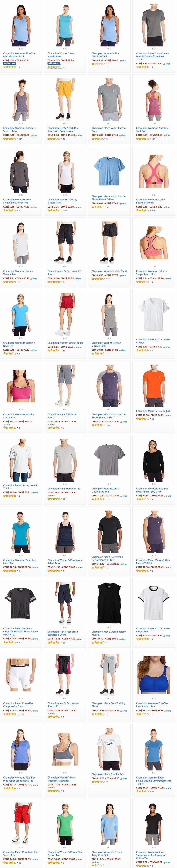177x868 pixels.
Task: Expand rating arrow beside 903 reviews on Curvy Sports Bra
Action: [150, 210]
